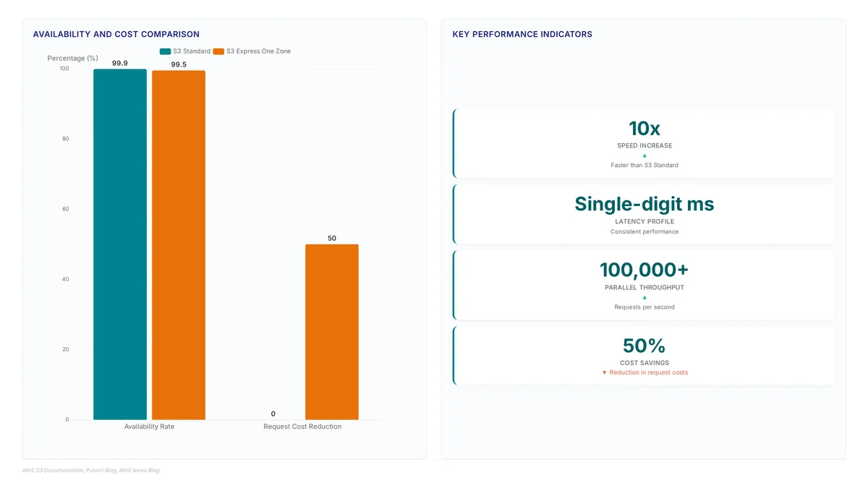Screen dimensions: 868x488
Task: Click the red down arrow by Reduction in request costs
Action: click(604, 372)
